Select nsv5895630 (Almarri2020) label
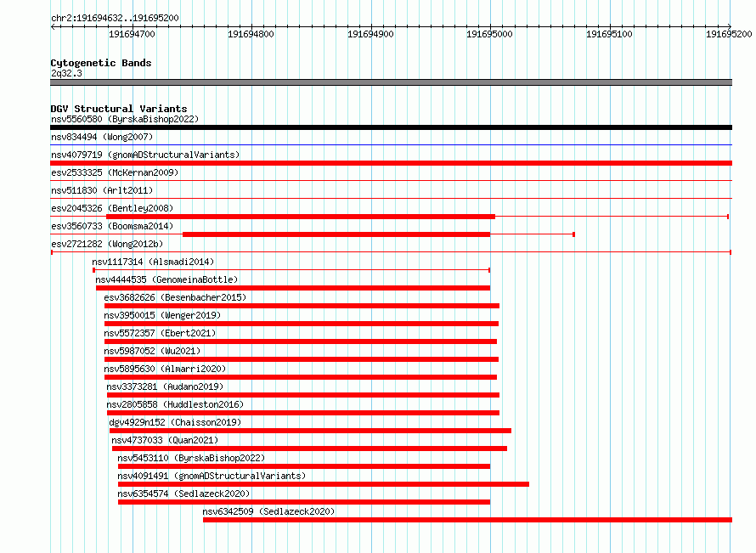Image resolution: width=756 pixels, height=553 pixels. coord(165,369)
